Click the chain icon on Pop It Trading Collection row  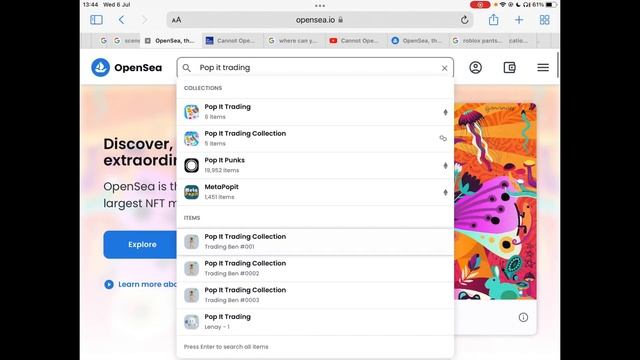tap(443, 138)
